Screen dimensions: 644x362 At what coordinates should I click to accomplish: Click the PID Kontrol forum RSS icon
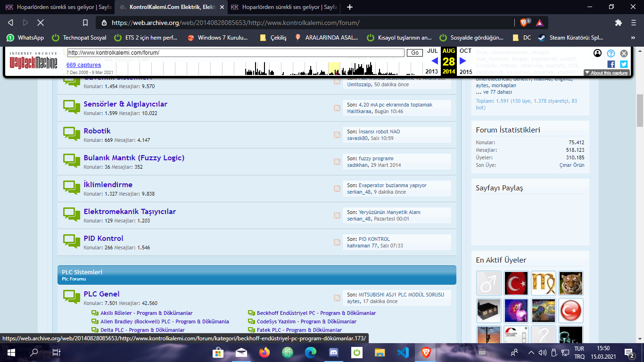[337, 242]
